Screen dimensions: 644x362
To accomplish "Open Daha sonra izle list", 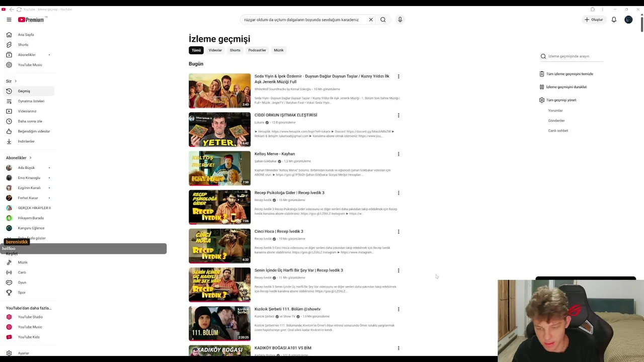I will [28, 121].
